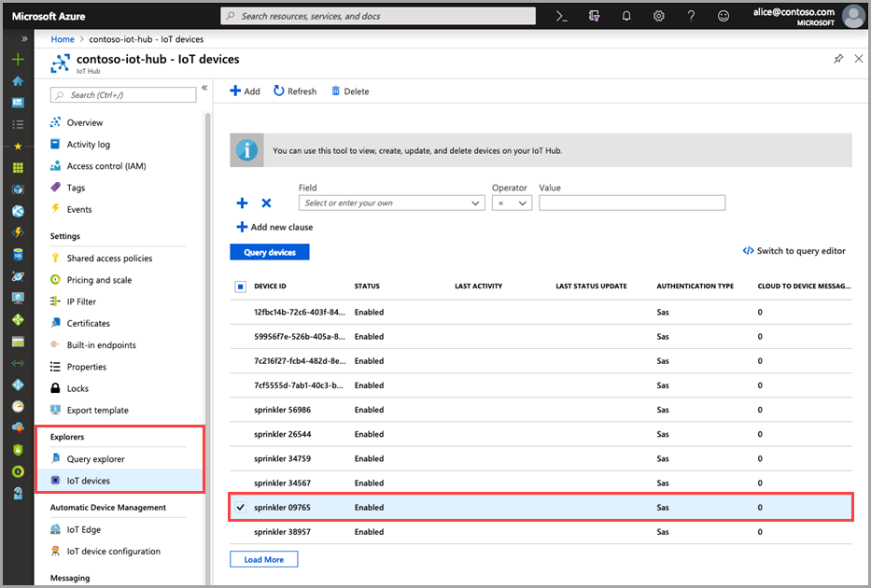Click the help question mark icon
This screenshot has height=588, width=871.
tap(691, 16)
